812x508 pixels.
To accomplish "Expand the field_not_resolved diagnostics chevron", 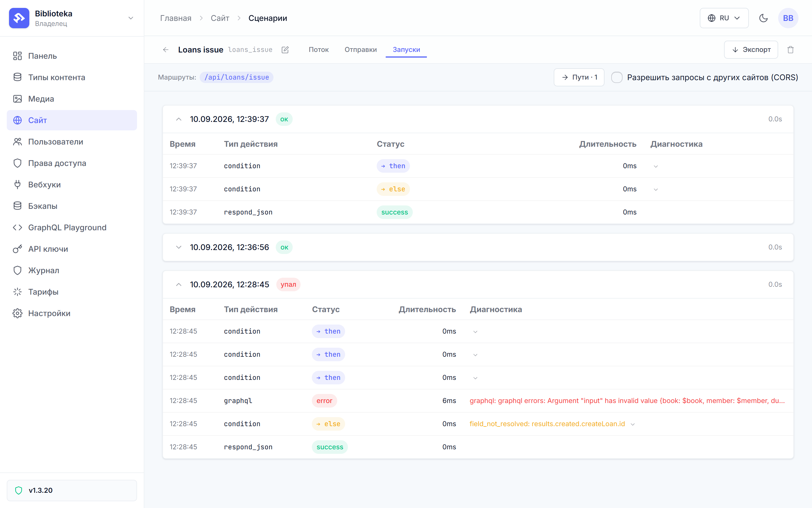I will pyautogui.click(x=633, y=424).
